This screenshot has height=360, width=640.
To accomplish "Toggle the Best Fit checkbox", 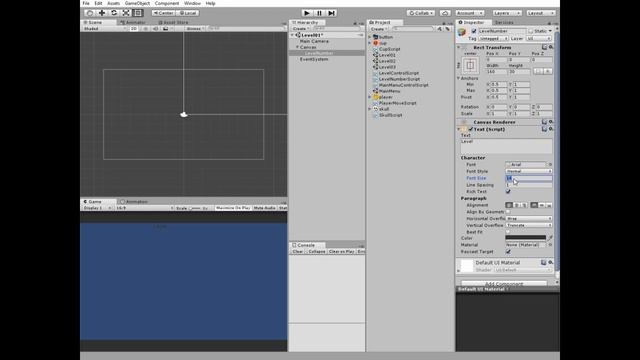I will [508, 232].
